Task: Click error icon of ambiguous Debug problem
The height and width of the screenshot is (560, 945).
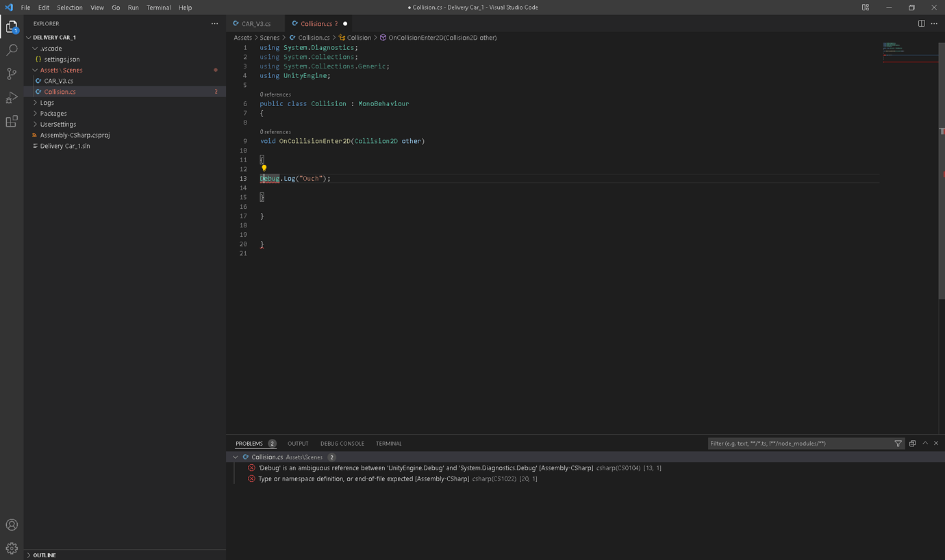Action: 251,468
